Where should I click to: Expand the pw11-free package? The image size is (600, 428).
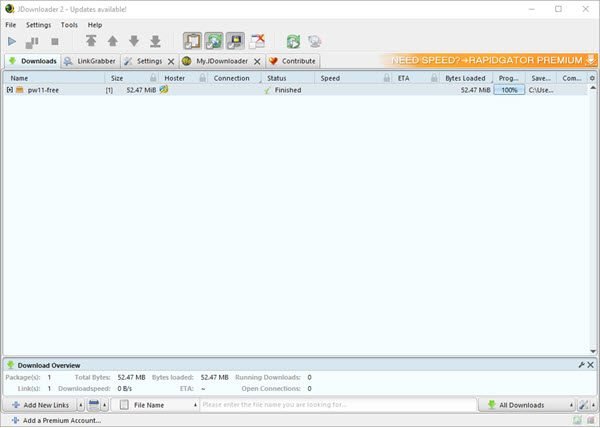(x=10, y=90)
